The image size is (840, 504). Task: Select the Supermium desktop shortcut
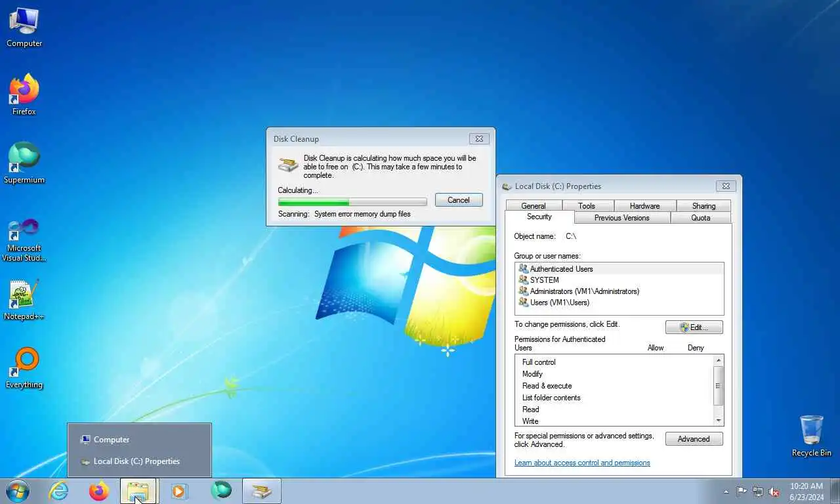[x=24, y=163]
